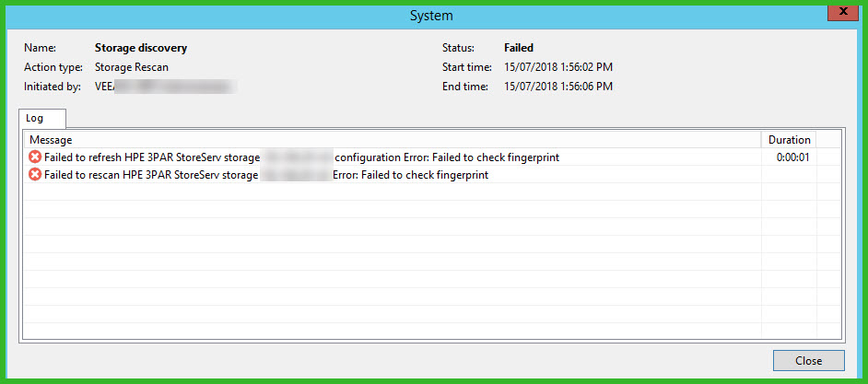Click the 'Status:' field label
868x384 pixels.
(460, 48)
